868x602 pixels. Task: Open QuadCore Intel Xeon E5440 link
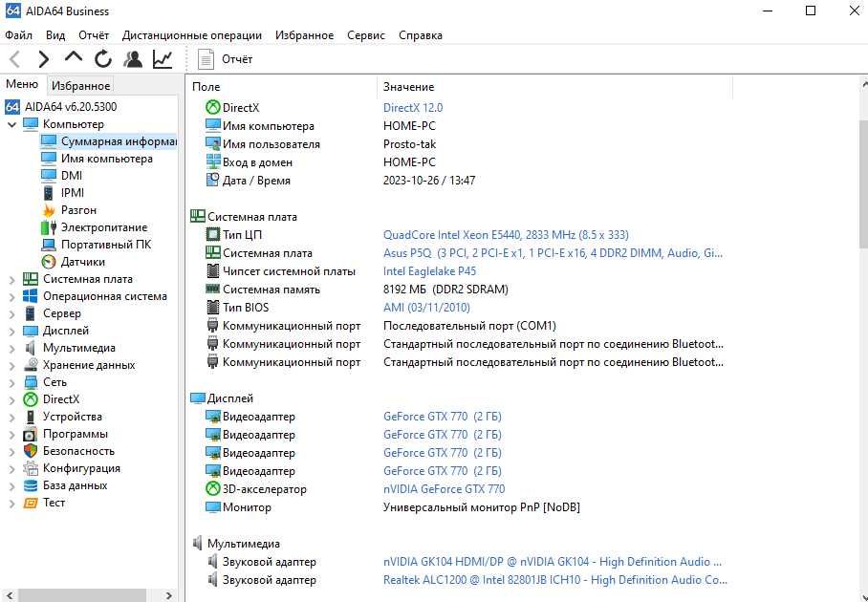tap(506, 235)
